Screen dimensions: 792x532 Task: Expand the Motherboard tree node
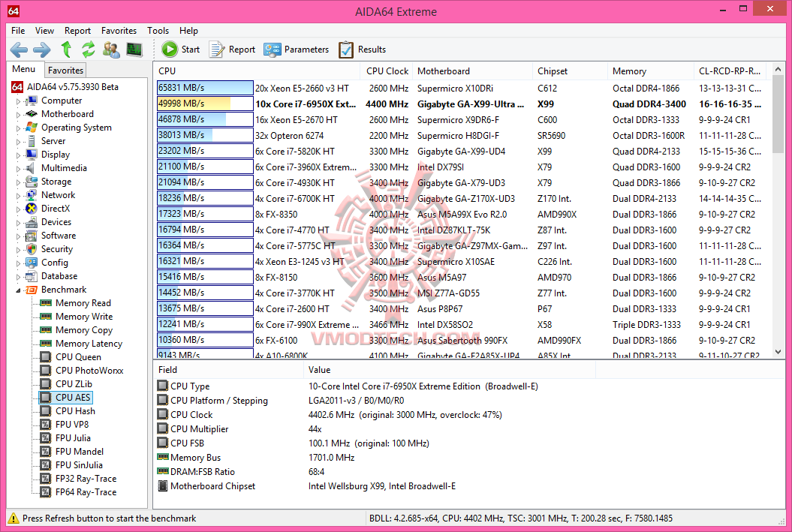(19, 115)
